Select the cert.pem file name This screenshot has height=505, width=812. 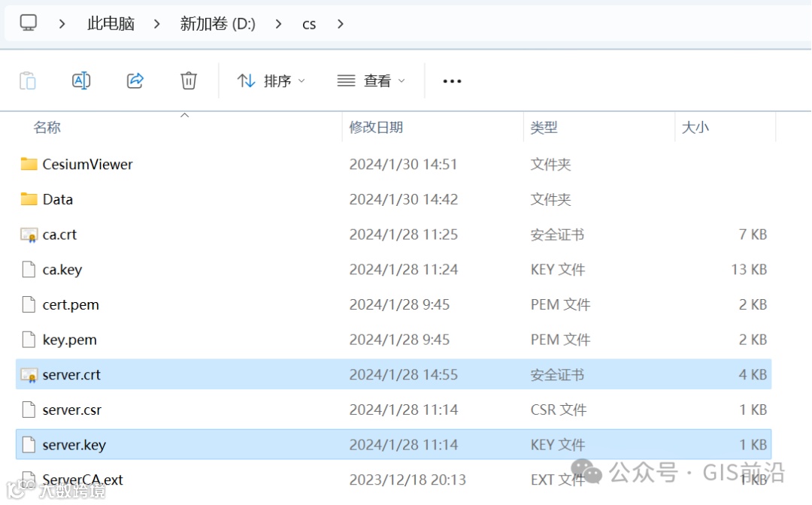[x=71, y=305]
